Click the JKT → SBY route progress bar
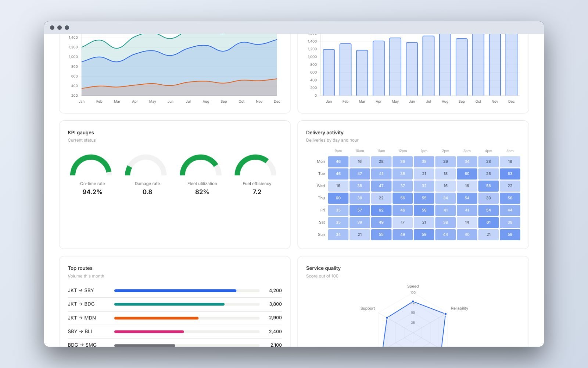588x368 pixels. (x=187, y=291)
